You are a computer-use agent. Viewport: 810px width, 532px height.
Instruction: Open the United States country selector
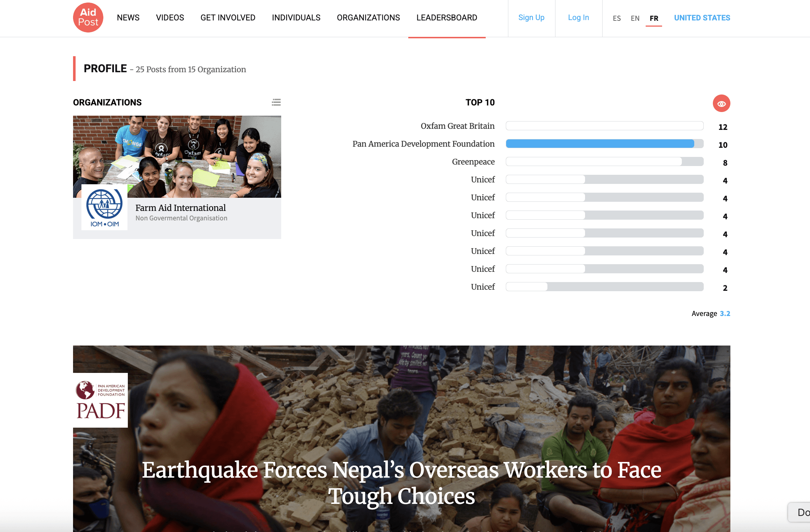click(x=702, y=18)
